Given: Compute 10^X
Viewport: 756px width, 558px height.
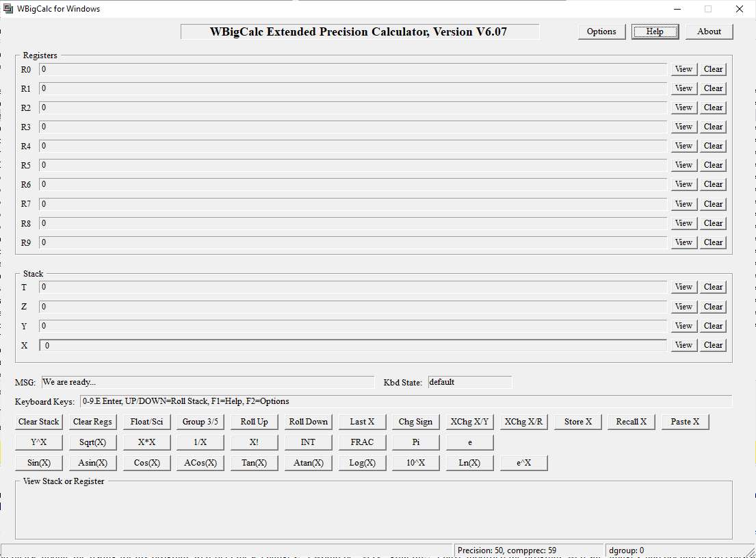Looking at the screenshot, I should coord(415,463).
